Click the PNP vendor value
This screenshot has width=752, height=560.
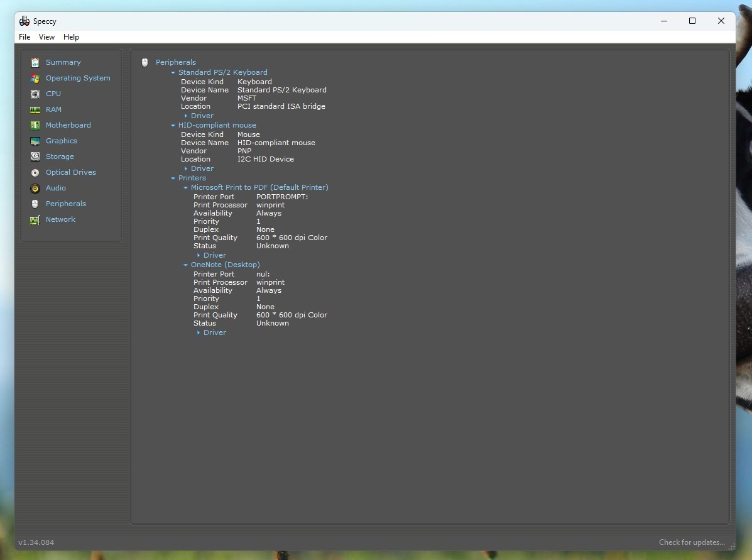click(244, 151)
